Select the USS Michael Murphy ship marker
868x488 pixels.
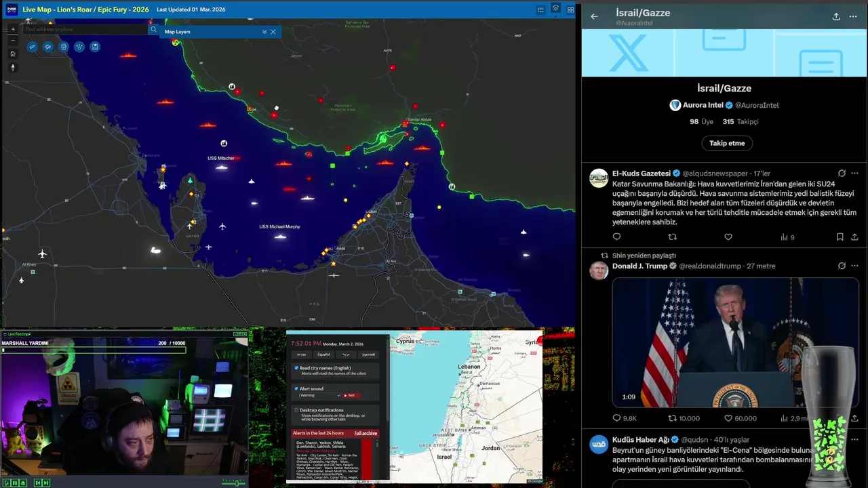click(x=280, y=236)
